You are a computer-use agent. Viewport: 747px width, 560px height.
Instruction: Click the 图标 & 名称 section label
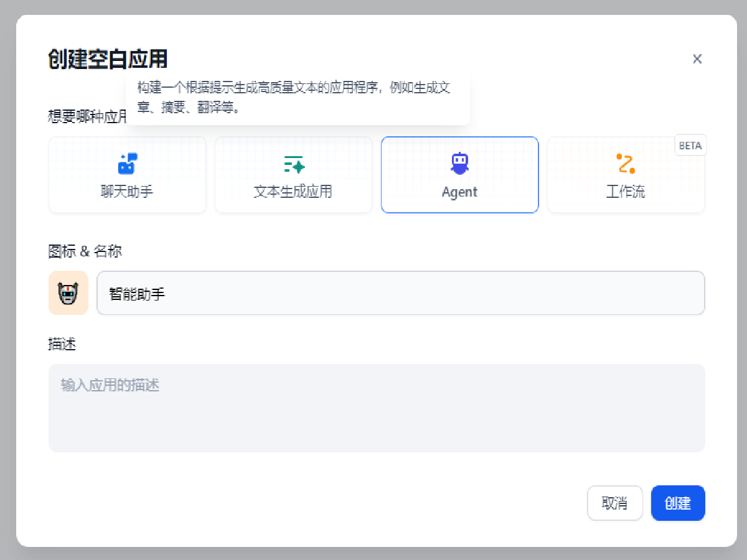click(x=85, y=251)
